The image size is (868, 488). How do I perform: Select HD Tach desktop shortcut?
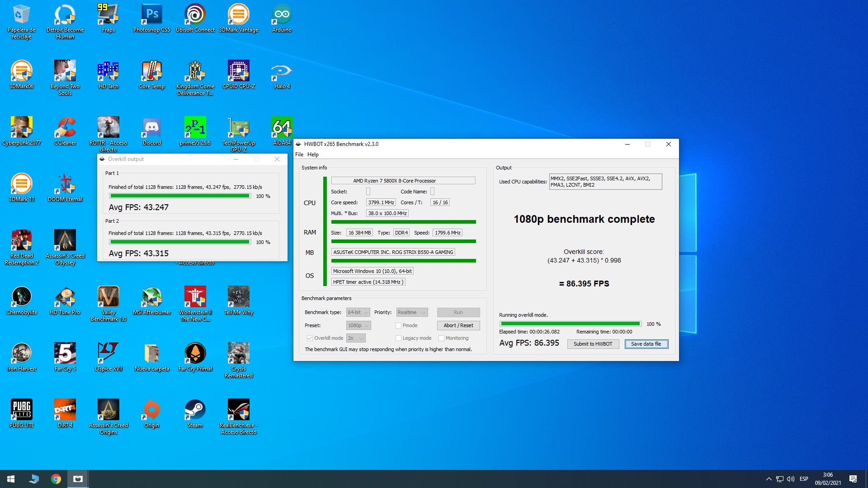pos(108,75)
